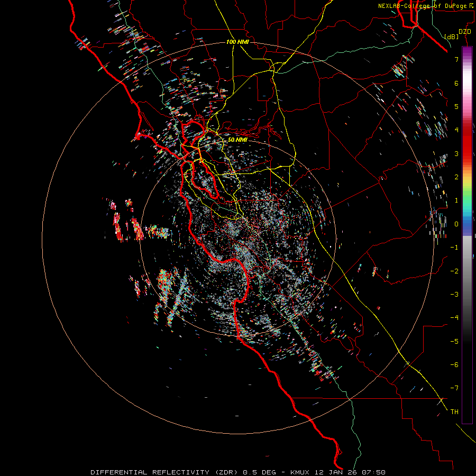Viewport: 476px width, 476px height.
Task: Click the "3" value on dB scale
Action: 456,153
